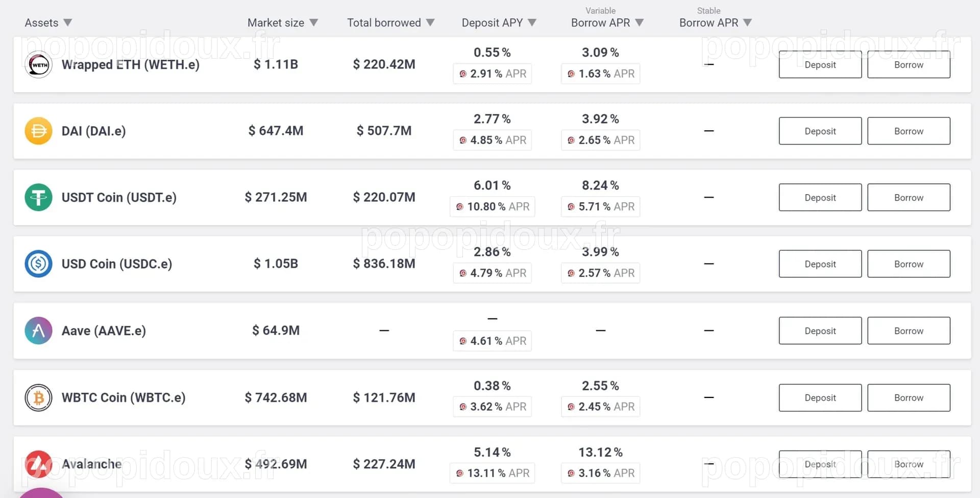Sort by Market size arrow
The image size is (980, 498).
(x=314, y=22)
